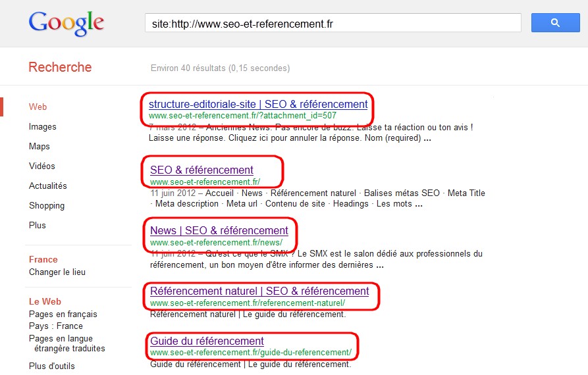
Task: Expand the Plus categories option
Action: coord(38,225)
